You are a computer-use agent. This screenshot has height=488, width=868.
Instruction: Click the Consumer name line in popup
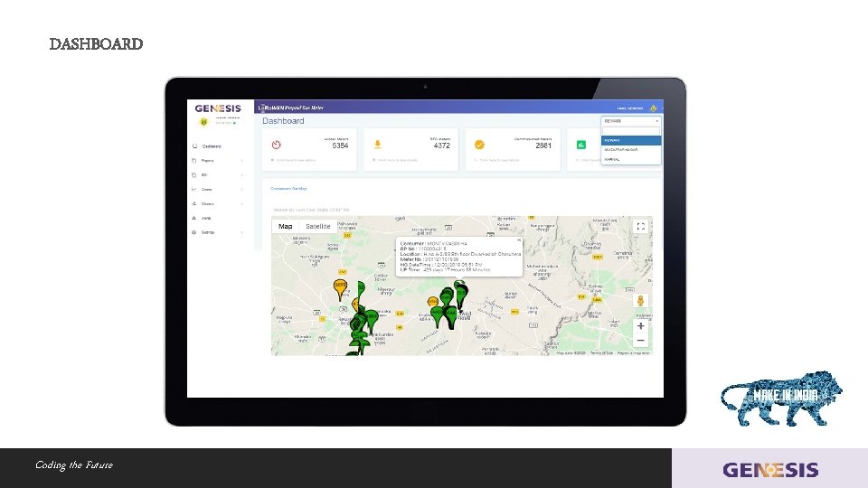pos(433,243)
